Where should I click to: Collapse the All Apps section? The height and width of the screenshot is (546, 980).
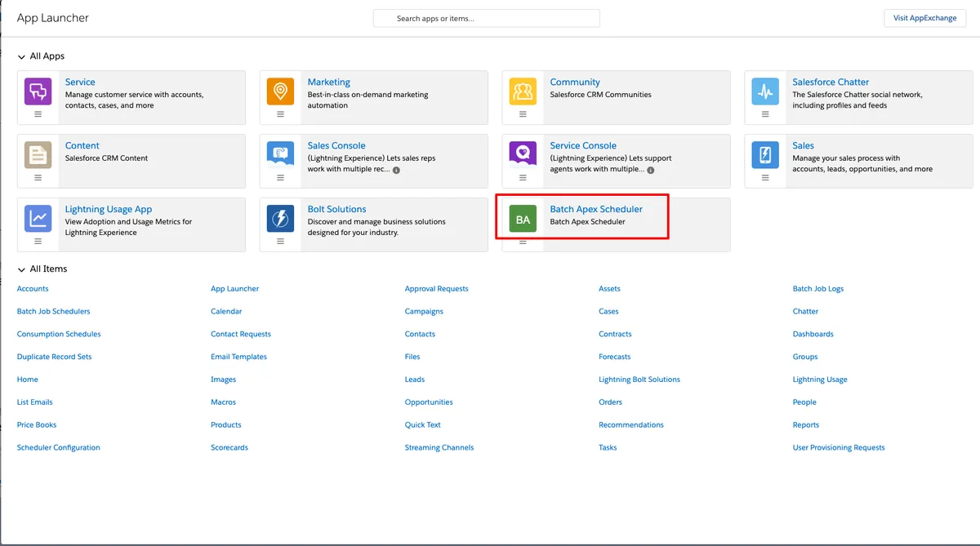pyautogui.click(x=21, y=57)
